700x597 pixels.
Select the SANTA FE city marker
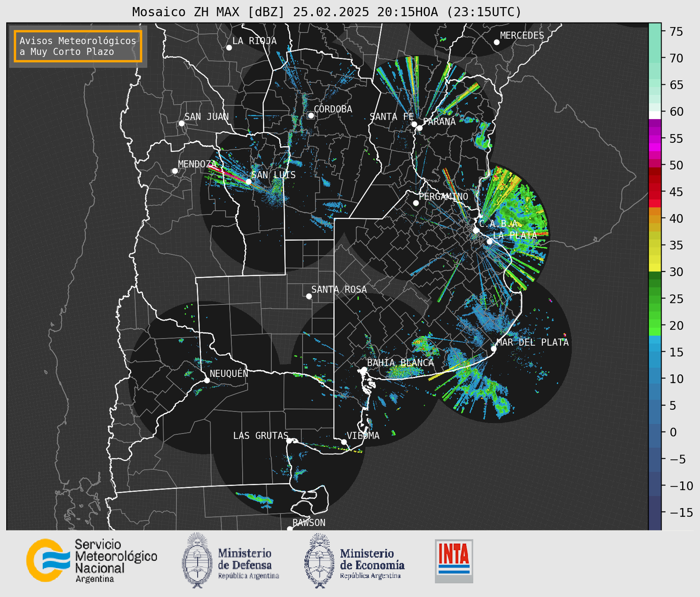click(x=414, y=124)
